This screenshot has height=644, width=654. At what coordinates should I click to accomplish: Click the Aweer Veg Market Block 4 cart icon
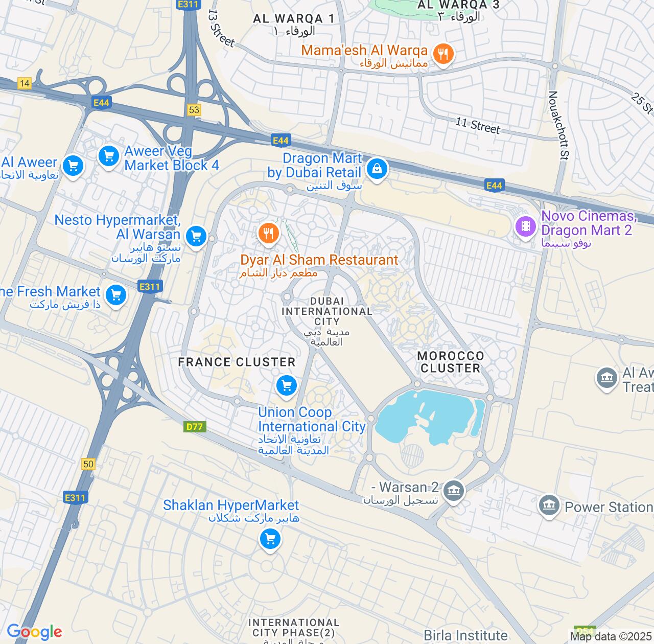tap(109, 156)
